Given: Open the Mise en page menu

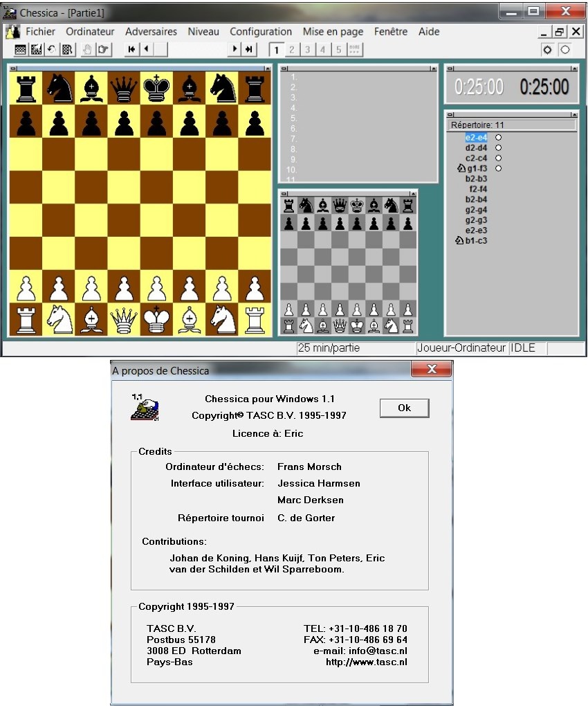Looking at the screenshot, I should [x=333, y=32].
